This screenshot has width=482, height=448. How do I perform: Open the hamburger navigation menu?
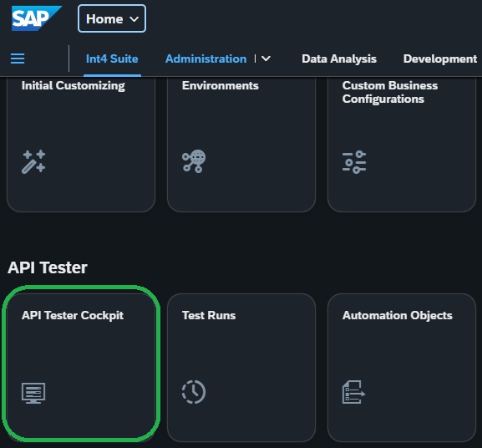coord(18,59)
